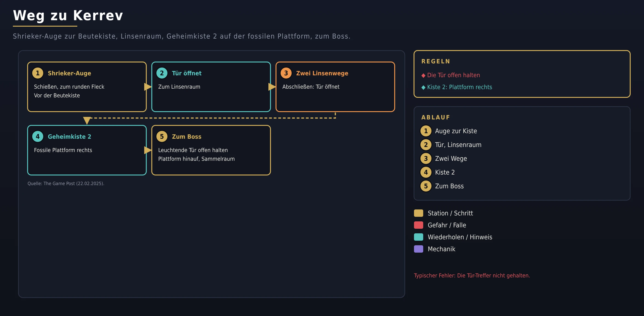Click the step 5 badge beside the Zum Boss heading
644x316 pixels.
[162, 137]
